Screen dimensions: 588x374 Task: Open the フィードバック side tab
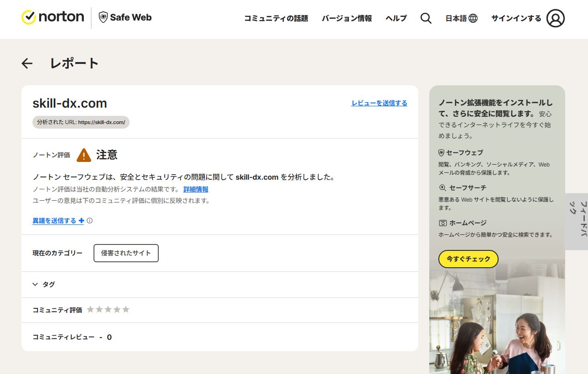coord(577,221)
